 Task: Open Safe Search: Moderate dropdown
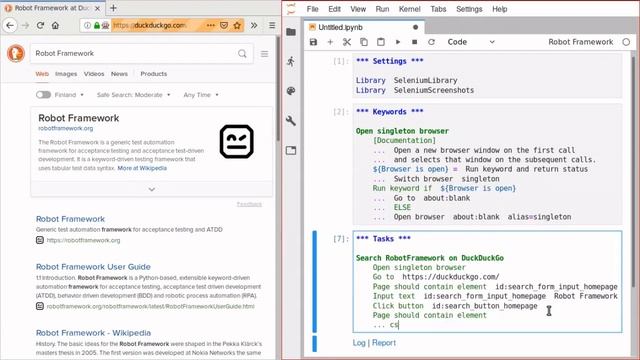(133, 95)
